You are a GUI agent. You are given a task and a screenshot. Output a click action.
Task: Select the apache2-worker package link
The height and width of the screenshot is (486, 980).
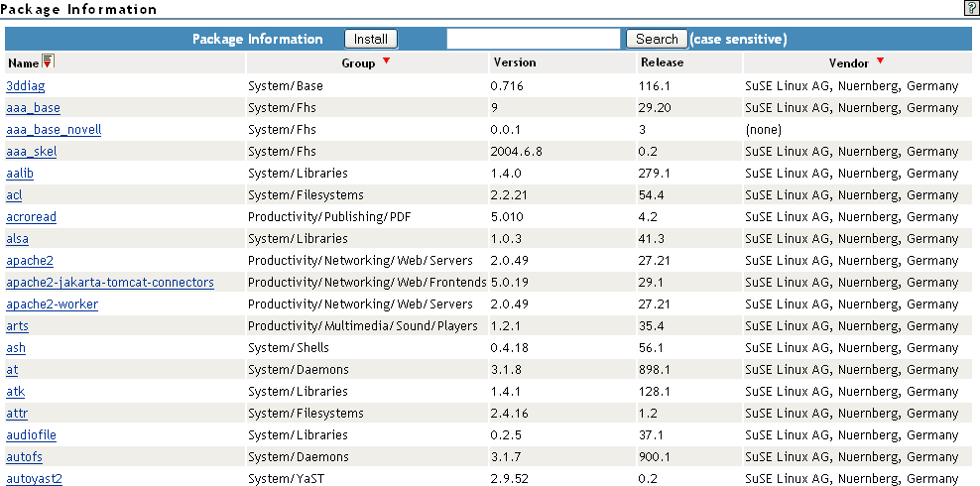tap(53, 304)
